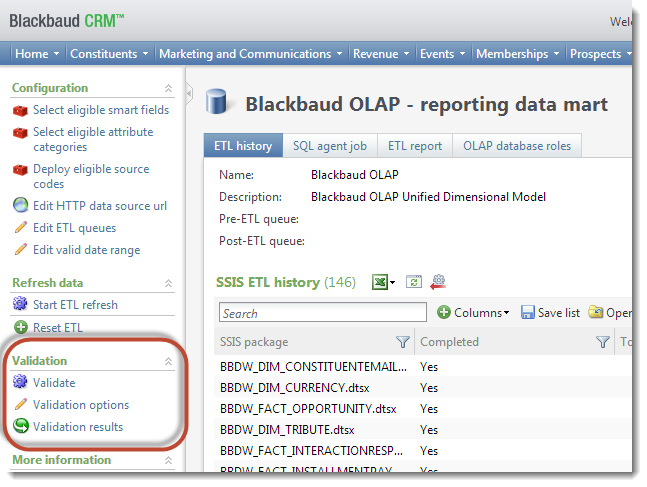Open the Excel export dropdown arrow

(x=392, y=283)
